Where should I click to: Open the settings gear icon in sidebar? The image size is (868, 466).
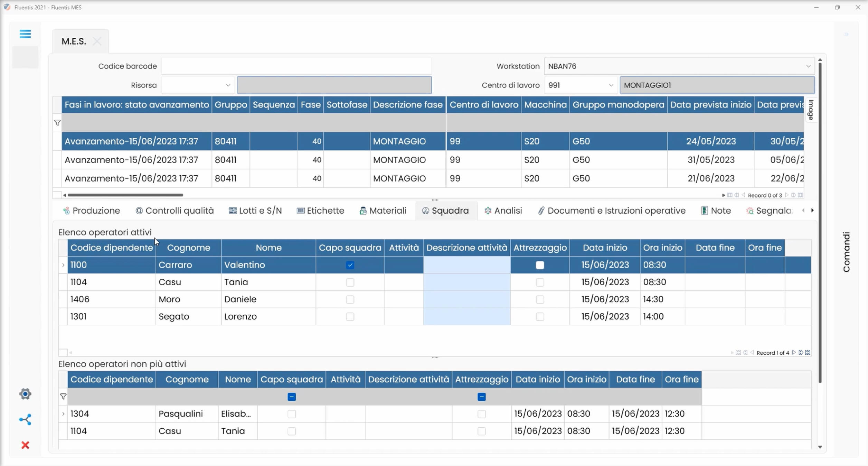tap(25, 394)
